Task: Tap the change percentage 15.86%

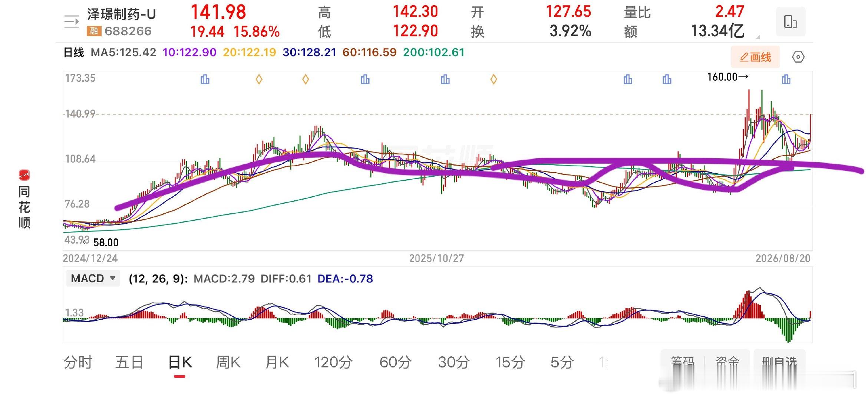Action: click(x=257, y=32)
